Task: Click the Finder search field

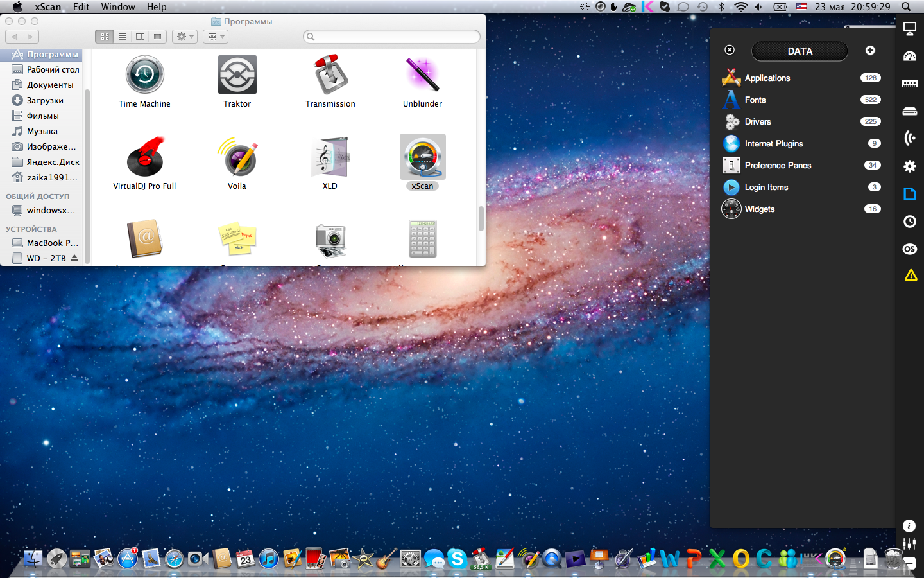Action: [391, 37]
